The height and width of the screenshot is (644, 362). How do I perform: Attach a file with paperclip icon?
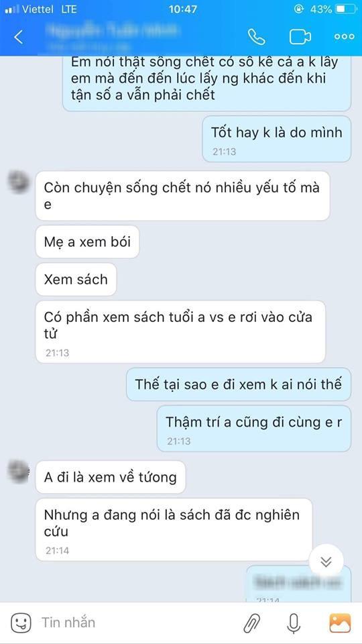[251, 623]
